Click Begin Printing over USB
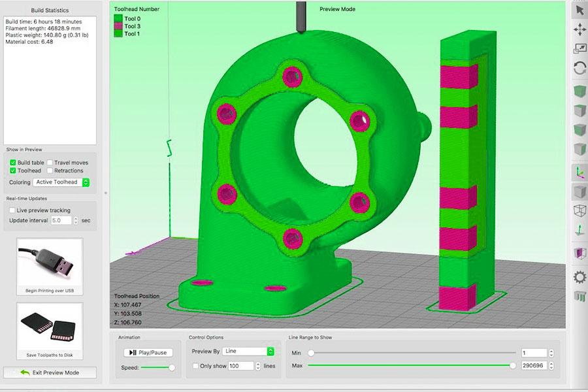588x392 pixels. coord(49,265)
